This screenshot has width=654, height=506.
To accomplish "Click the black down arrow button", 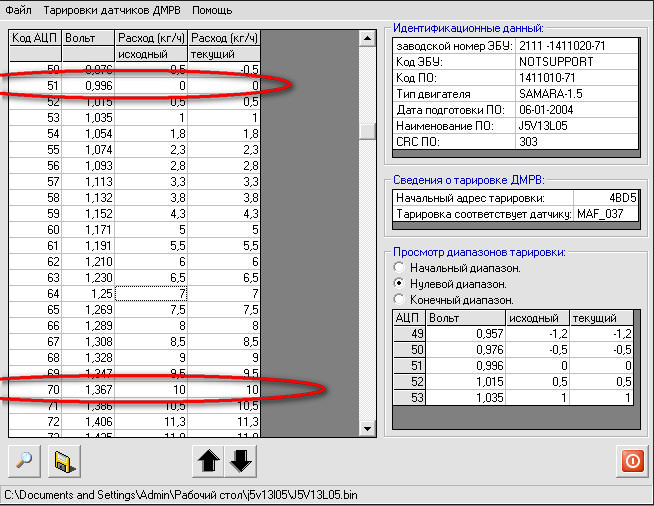I will pos(241,461).
